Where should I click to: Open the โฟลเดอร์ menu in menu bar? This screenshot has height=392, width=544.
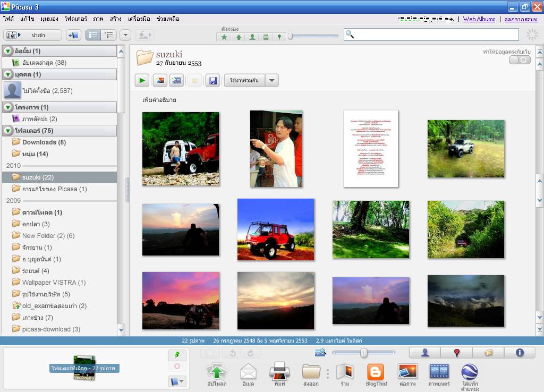pyautogui.click(x=75, y=19)
